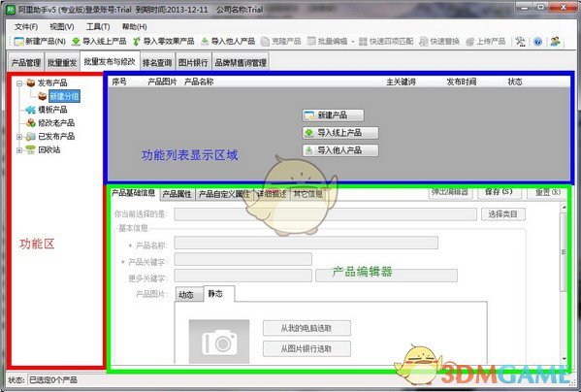Switch to the 动态 product image tab
Viewport: 581px width, 392px height.
point(188,295)
